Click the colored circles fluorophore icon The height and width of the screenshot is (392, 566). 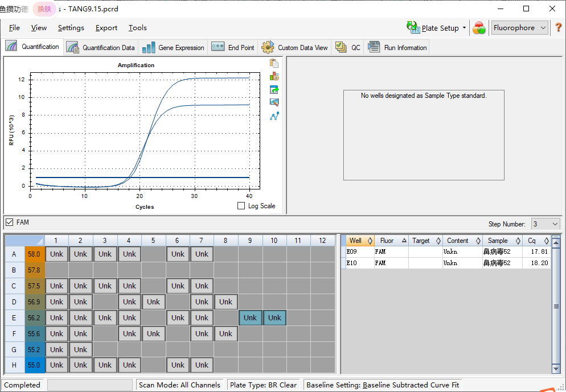coord(479,28)
